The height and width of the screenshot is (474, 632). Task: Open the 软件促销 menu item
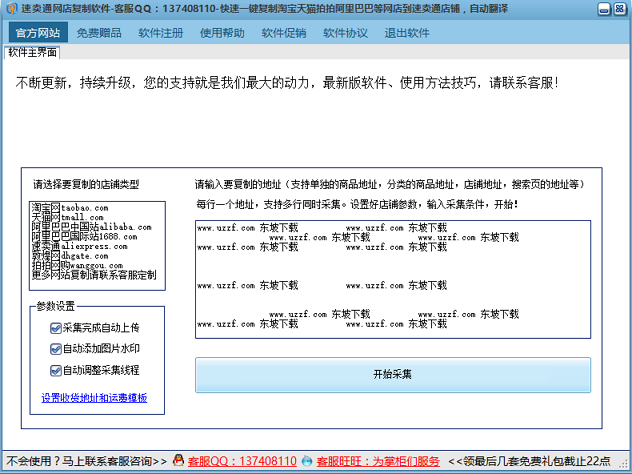(284, 33)
